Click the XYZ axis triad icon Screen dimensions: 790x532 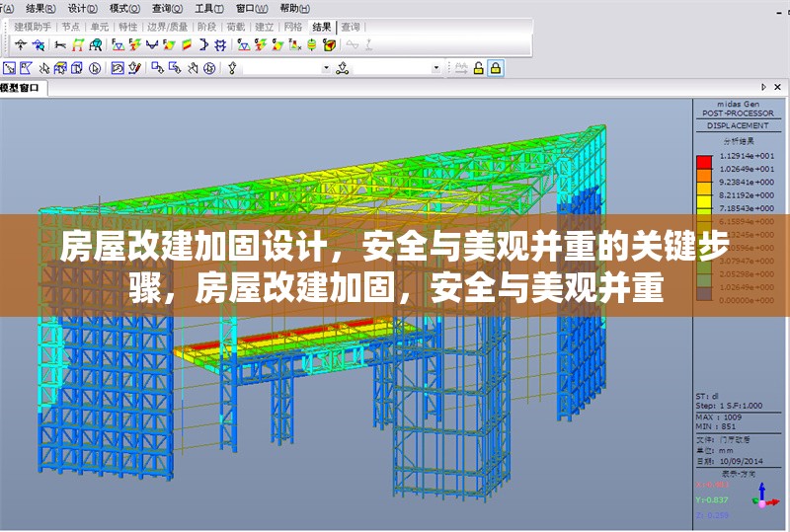pyautogui.click(x=764, y=496)
